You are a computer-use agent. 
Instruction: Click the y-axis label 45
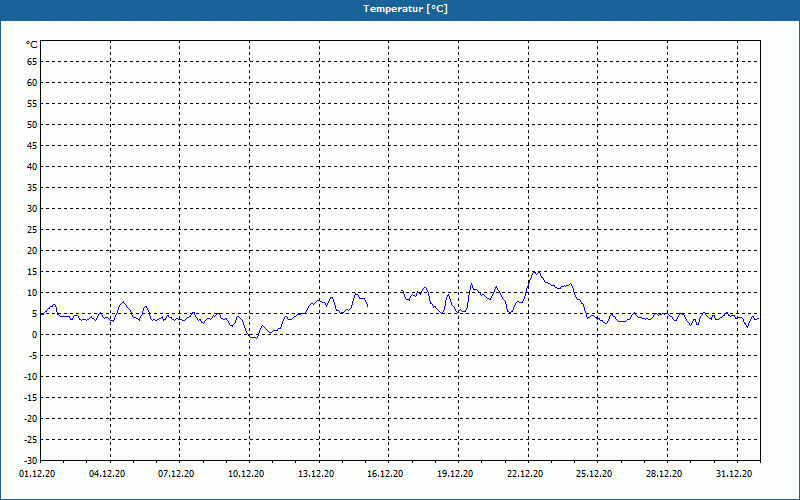point(32,145)
